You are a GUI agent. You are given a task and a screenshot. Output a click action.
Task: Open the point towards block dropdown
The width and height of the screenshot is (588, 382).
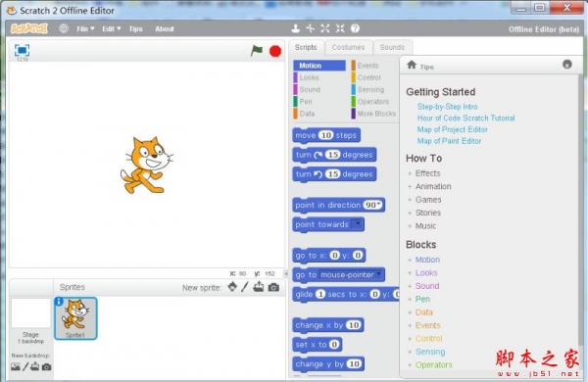click(358, 224)
